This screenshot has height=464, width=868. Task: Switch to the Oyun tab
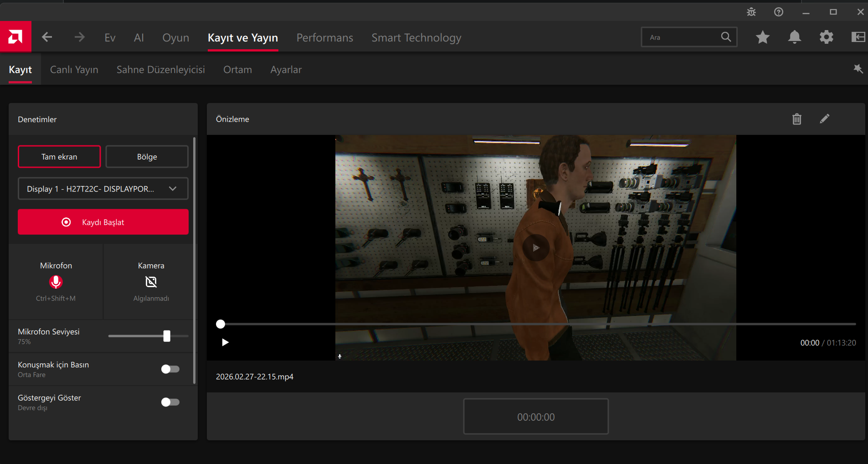pos(176,38)
